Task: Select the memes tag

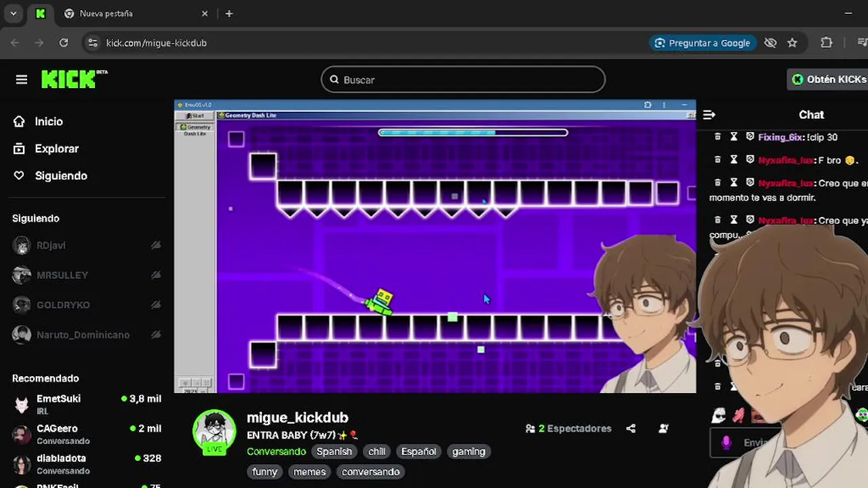Action: [309, 472]
